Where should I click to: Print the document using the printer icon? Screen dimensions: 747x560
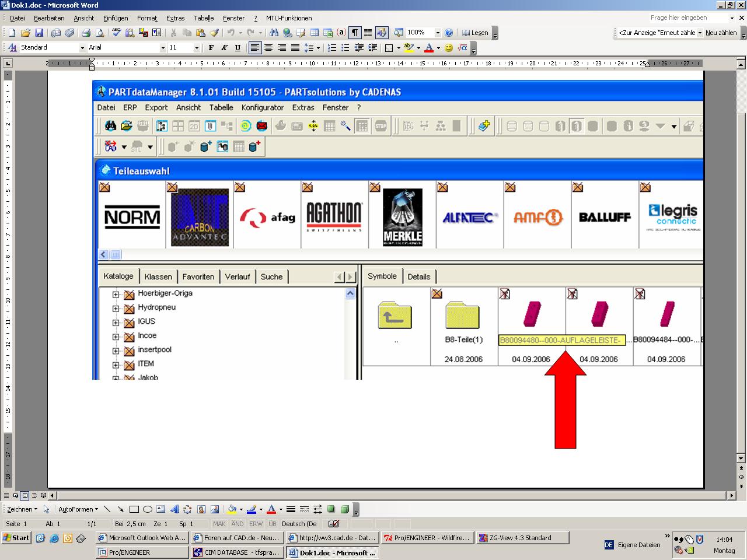(86, 33)
